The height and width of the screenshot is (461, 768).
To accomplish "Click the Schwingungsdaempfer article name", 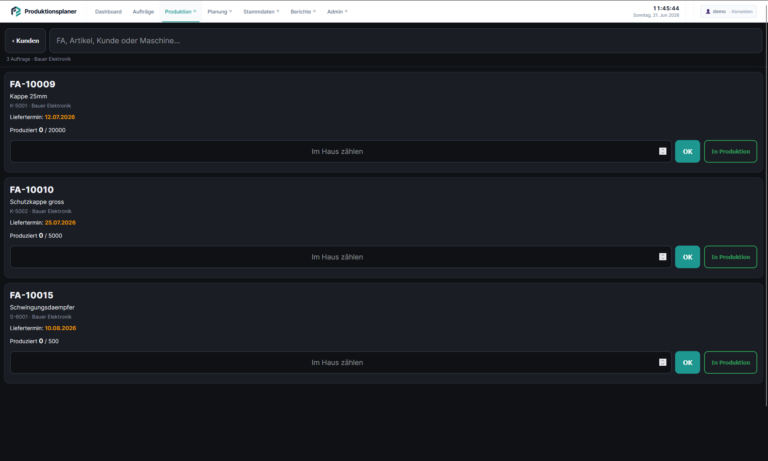I will tap(42, 308).
